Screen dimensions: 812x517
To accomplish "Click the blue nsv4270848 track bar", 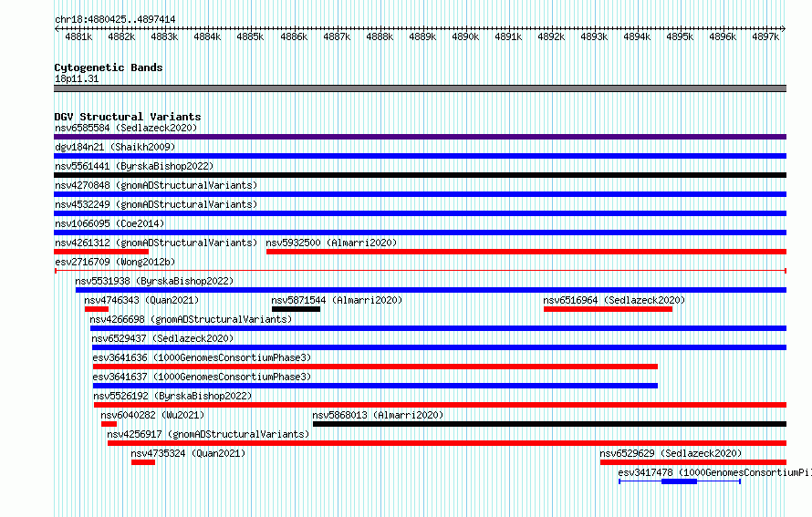I will coord(420,194).
